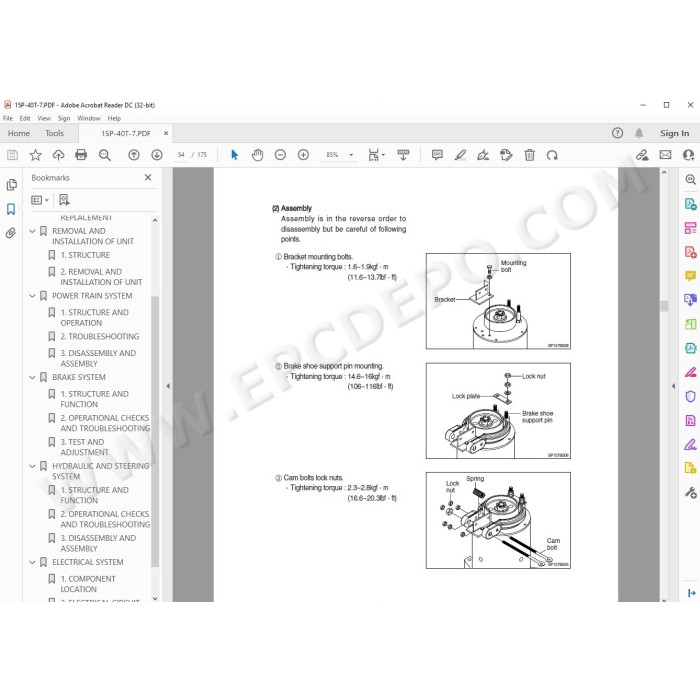Click the bookmarks panel scroll down arrow
The image size is (700, 700).
[155, 599]
